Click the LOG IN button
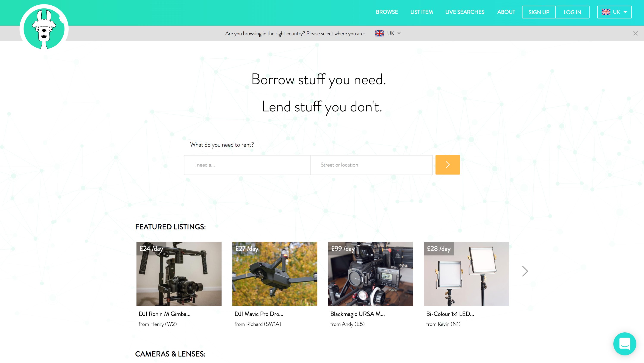 click(x=572, y=12)
